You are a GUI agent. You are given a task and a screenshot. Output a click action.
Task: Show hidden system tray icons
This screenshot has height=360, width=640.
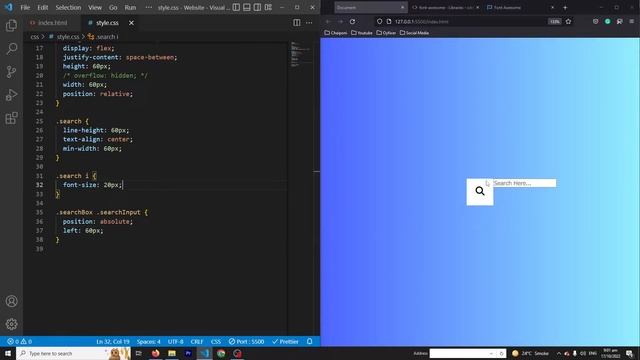[x=559, y=353]
